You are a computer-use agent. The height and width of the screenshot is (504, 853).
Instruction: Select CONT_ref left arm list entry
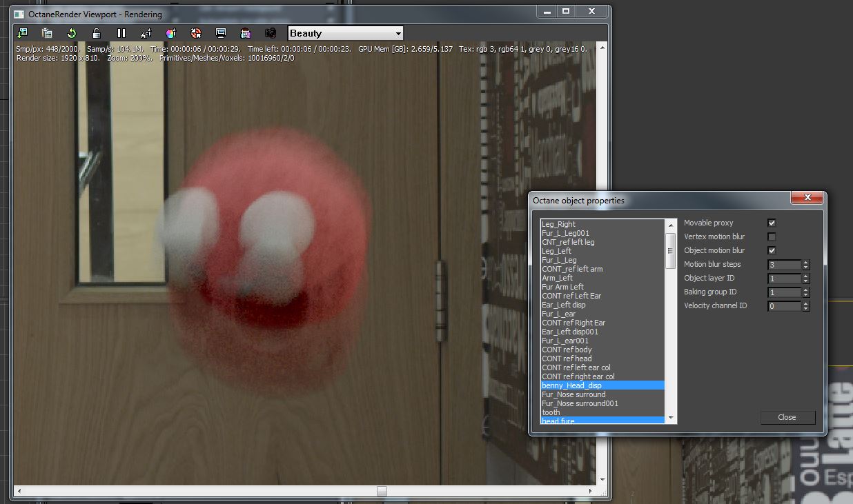point(602,269)
